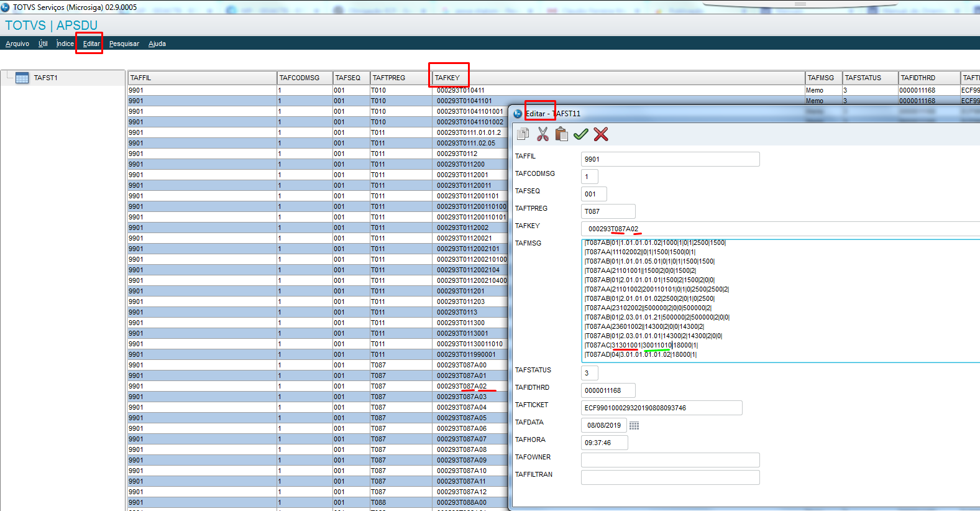The height and width of the screenshot is (511, 980).
Task: Click the TAFKEY input field in the dialog
Action: click(780, 229)
